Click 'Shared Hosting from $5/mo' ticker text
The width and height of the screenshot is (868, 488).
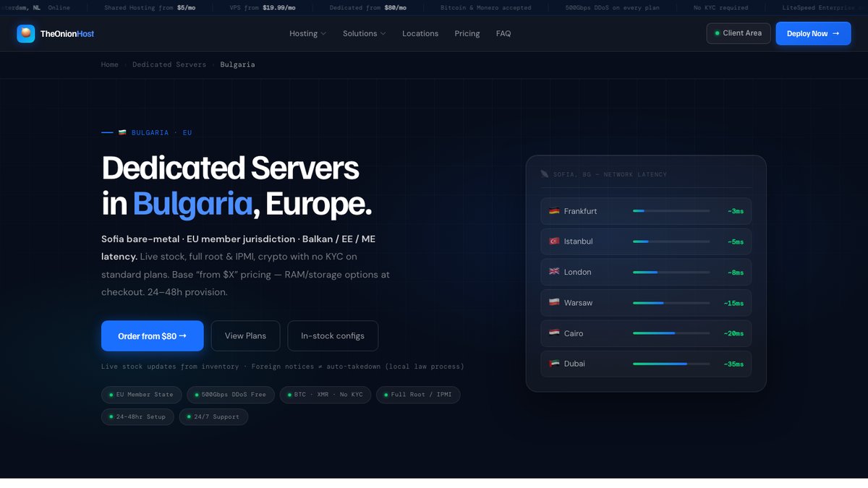150,8
